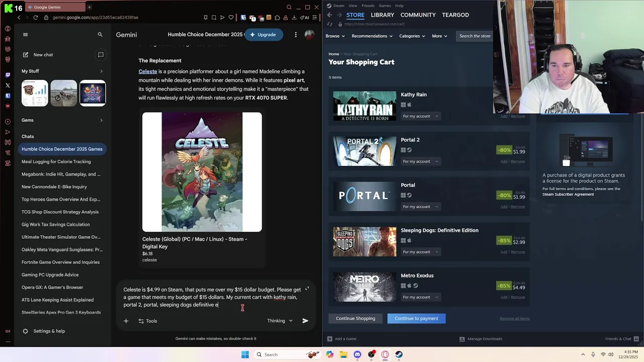
Task: Send the Gemini prompt with arrow icon
Action: tap(305, 321)
